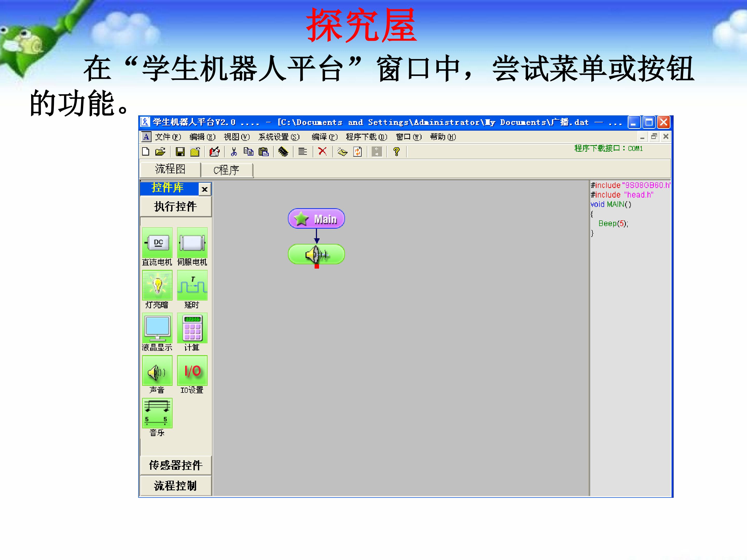This screenshot has height=560, width=747.
Task: Choose the 延时 delay control
Action: coord(192,285)
